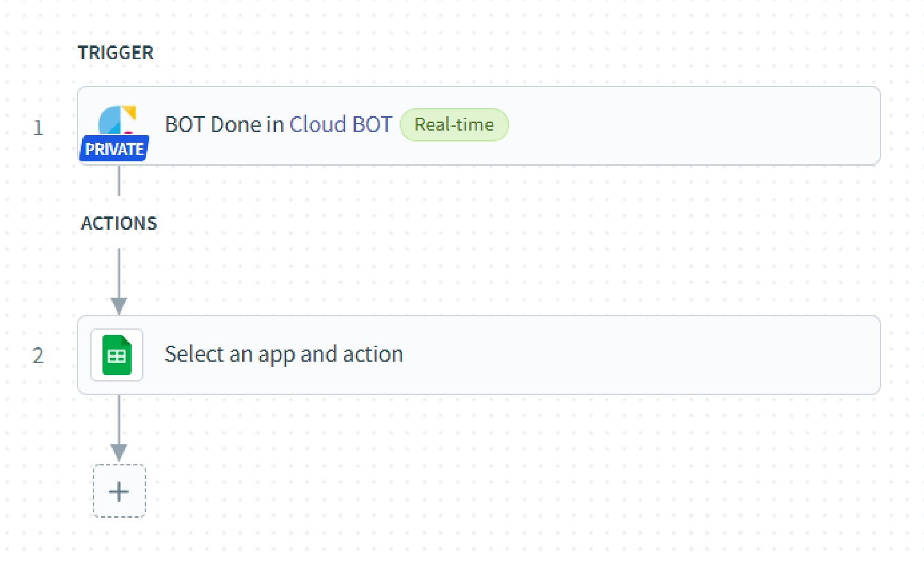Click the ACTIONS section heading
The image size is (924, 564).
pyautogui.click(x=119, y=223)
